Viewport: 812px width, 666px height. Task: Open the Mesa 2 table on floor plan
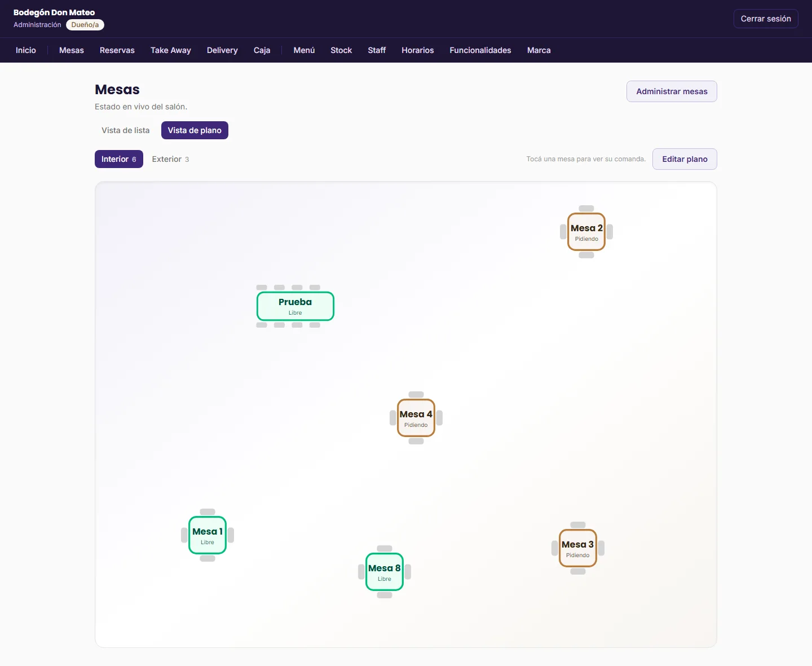[586, 232]
